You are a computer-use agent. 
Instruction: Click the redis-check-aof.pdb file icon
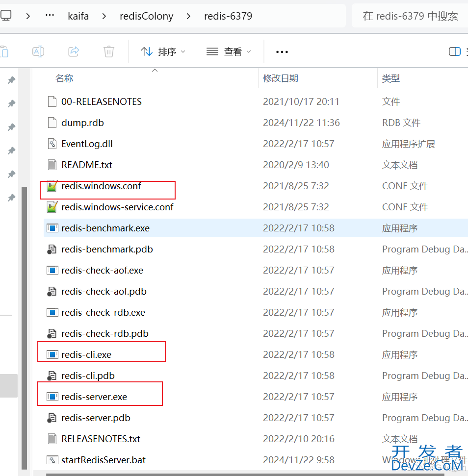[52, 291]
